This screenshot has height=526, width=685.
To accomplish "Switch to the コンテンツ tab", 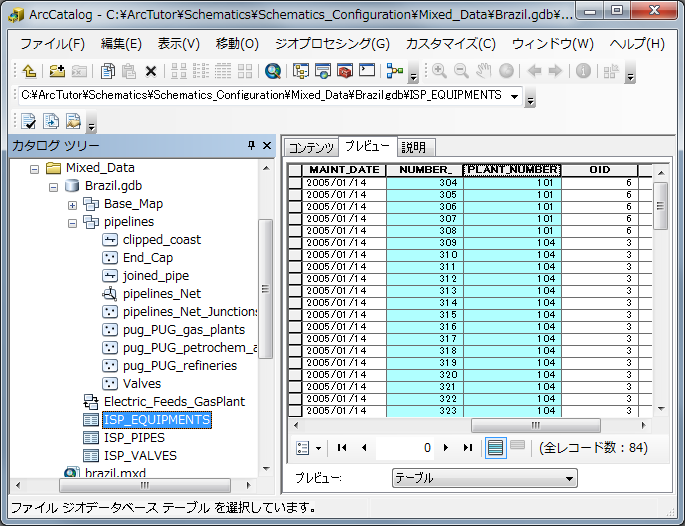I will [x=311, y=147].
